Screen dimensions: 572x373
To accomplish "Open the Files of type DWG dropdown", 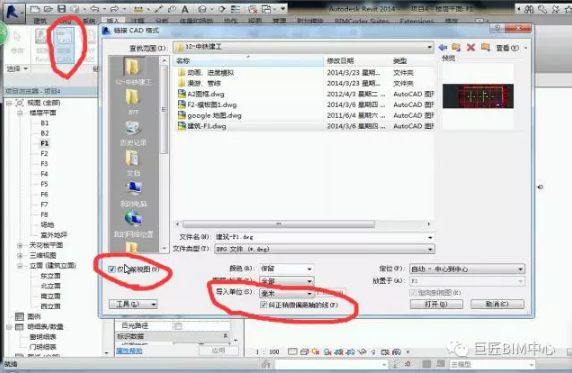I will pyautogui.click(x=430, y=249).
